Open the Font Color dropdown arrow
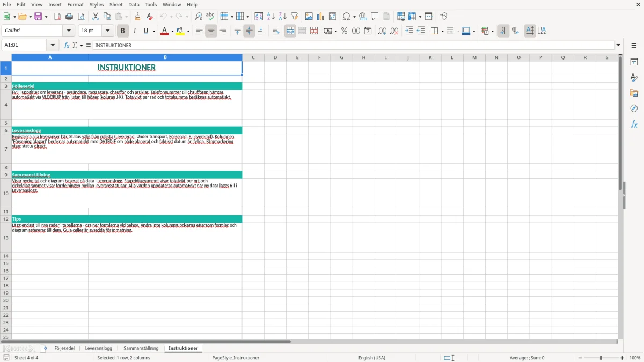 pos(172,31)
